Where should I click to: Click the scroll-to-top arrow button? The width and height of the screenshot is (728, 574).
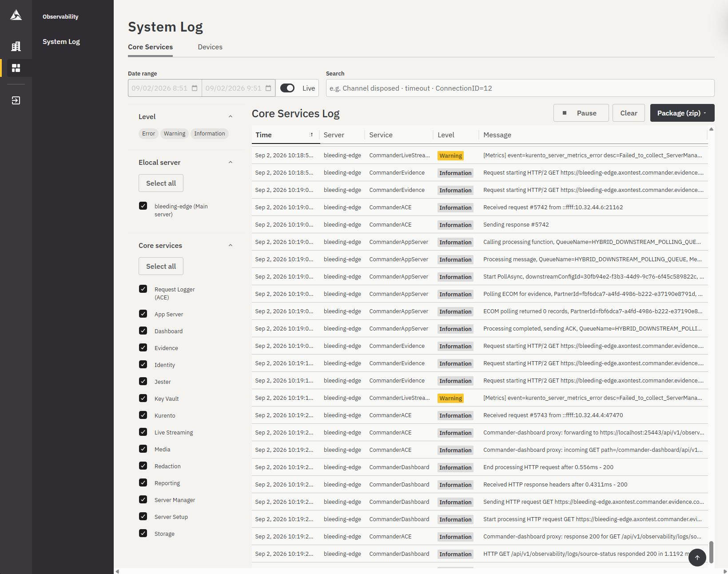(697, 558)
